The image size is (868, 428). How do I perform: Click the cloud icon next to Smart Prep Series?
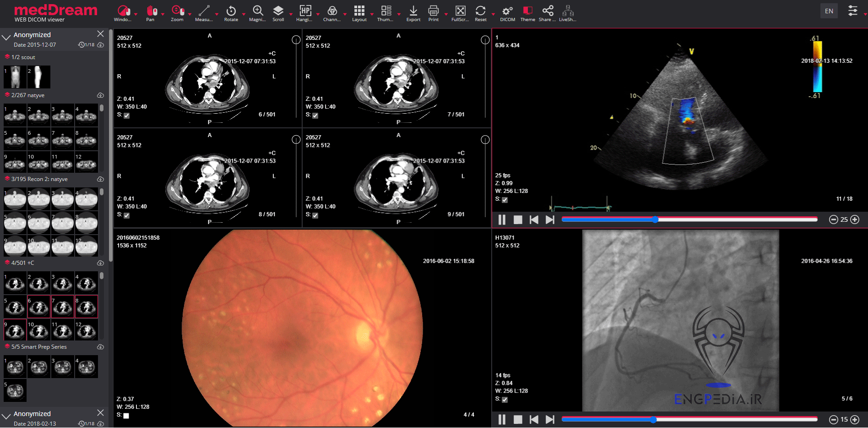click(x=100, y=347)
